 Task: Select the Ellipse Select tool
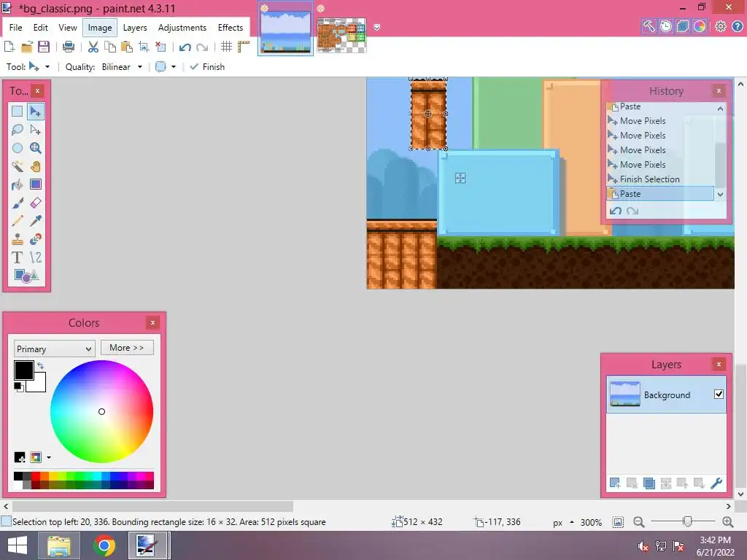click(x=18, y=148)
